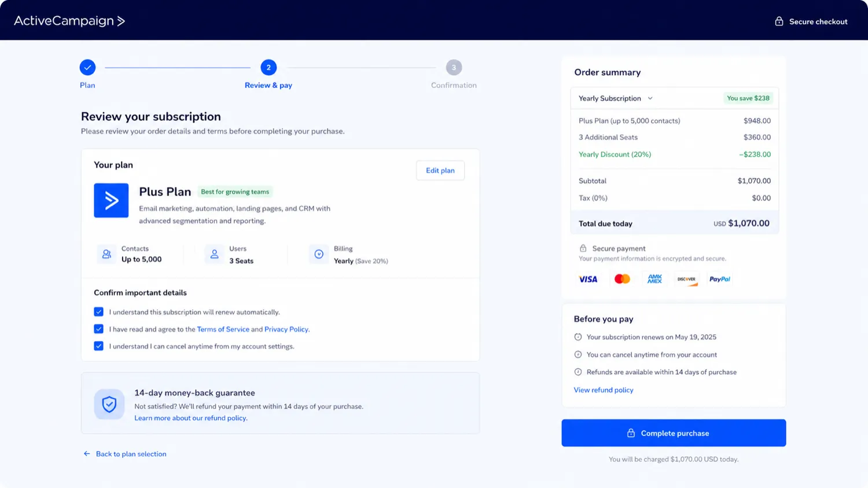Click the Billing clock icon
The width and height of the screenshot is (868, 488).
(x=319, y=254)
